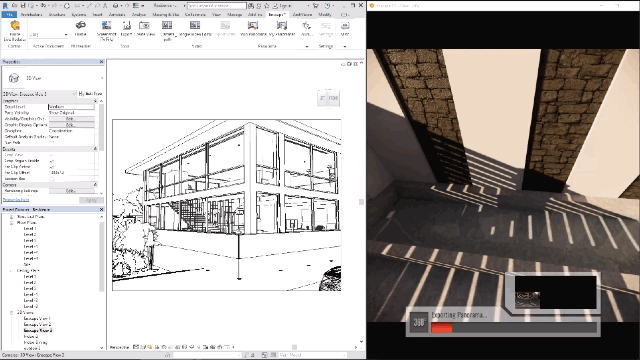Open the File tab

9,14
